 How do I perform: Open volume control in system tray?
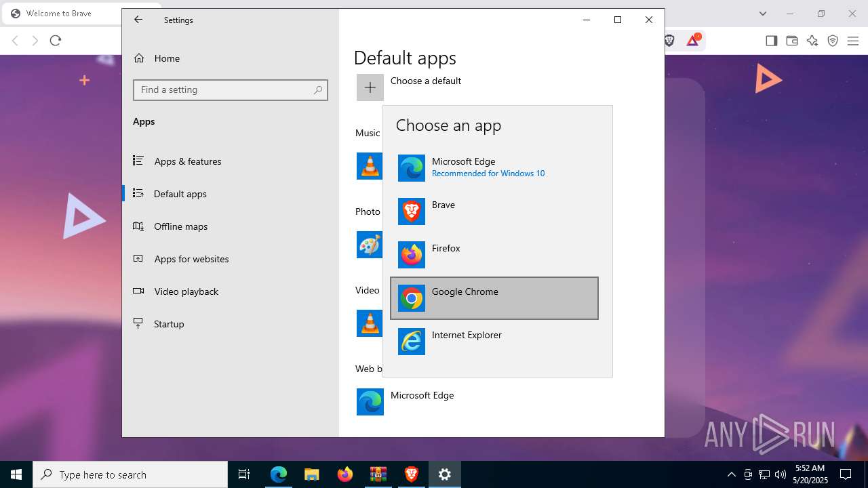click(780, 474)
